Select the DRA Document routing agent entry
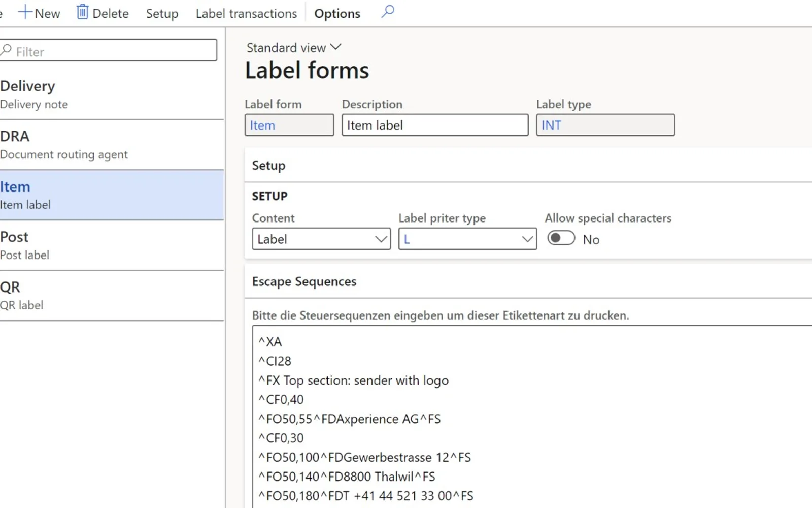 (112, 145)
